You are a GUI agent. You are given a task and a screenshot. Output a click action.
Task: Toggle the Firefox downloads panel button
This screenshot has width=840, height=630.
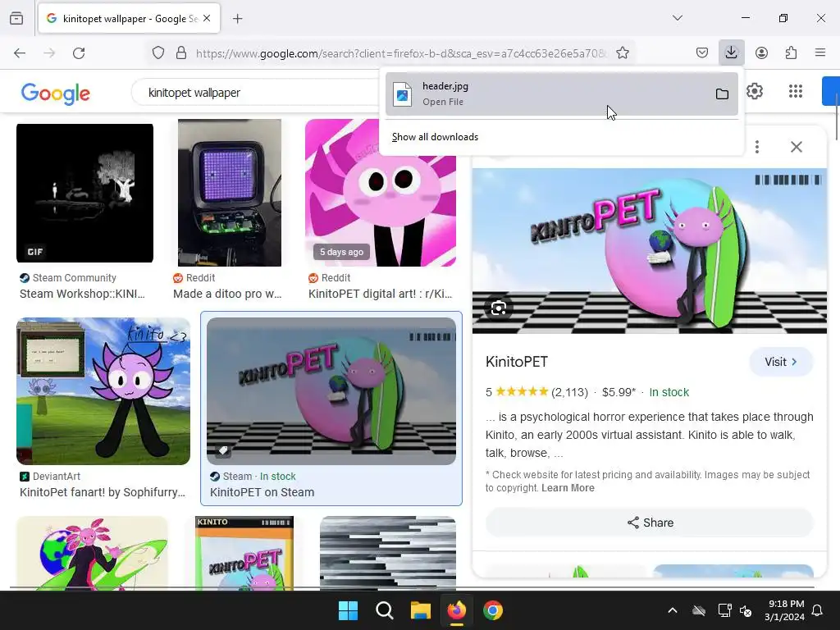[731, 52]
